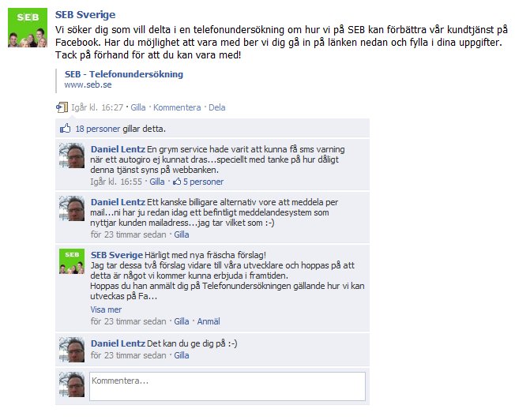Screen dimensions: 515x420
Task: View the 5 personer who liked the comment
Action: coord(198,182)
